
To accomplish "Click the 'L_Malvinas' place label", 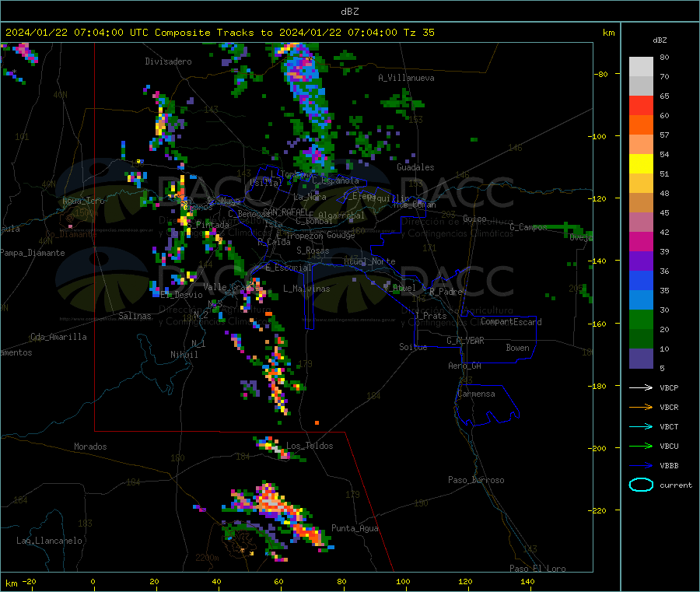I will point(306,289).
